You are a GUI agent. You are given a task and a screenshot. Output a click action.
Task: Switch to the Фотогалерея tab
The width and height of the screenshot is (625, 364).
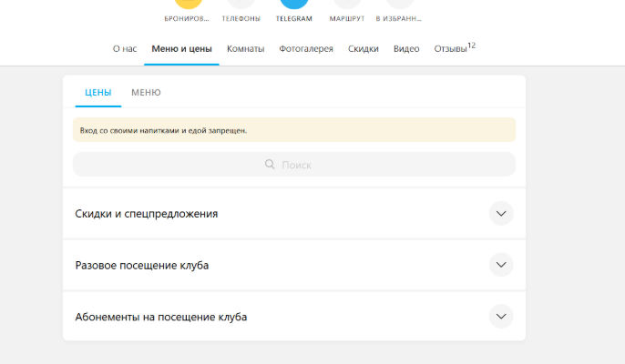coord(306,48)
